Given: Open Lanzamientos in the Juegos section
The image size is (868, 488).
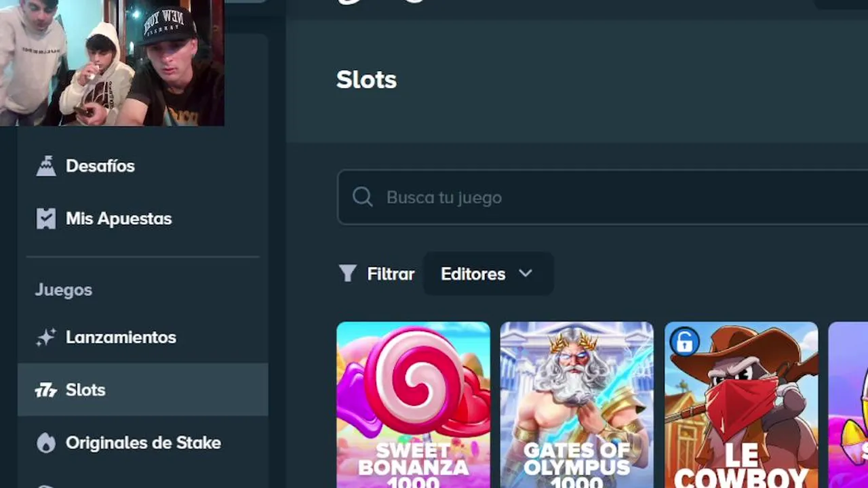Looking at the screenshot, I should coord(121,338).
